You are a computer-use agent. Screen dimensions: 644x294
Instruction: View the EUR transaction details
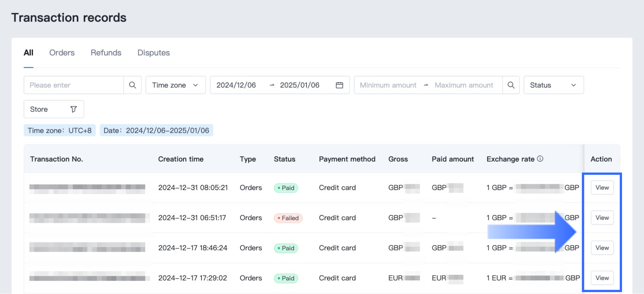coord(602,278)
